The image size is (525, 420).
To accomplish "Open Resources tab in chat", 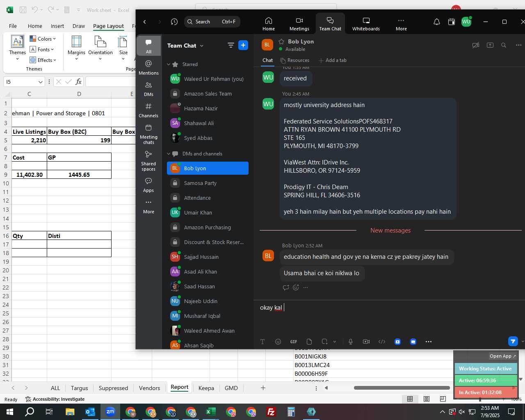I will click(295, 60).
